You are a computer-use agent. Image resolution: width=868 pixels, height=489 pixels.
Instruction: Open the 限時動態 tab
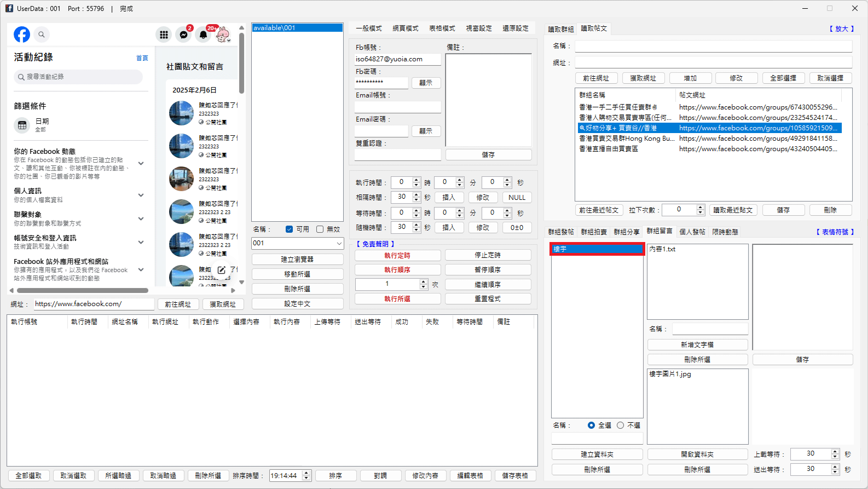coord(725,232)
